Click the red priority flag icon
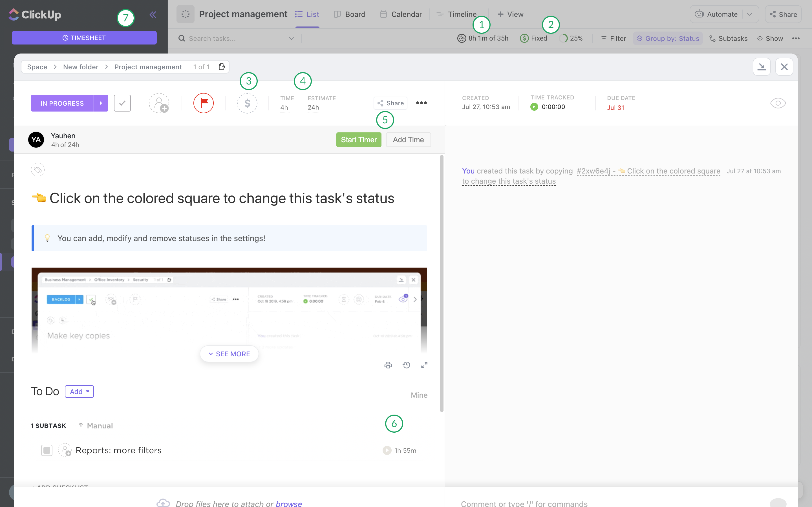The height and width of the screenshot is (507, 812). click(x=203, y=103)
